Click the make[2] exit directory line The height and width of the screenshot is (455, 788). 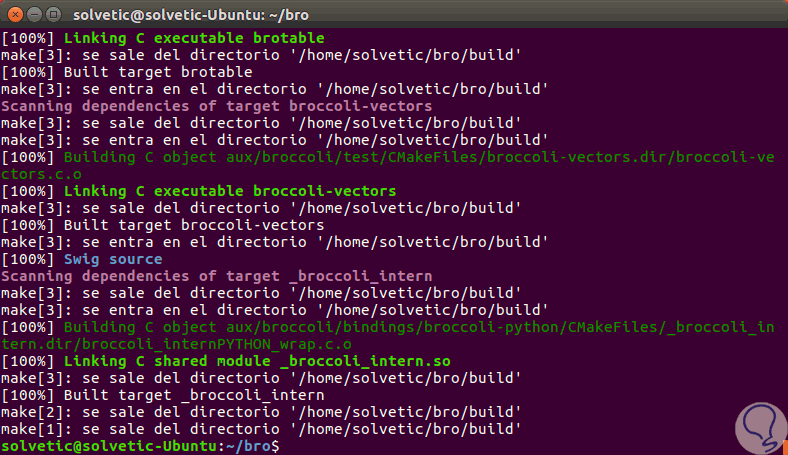coord(262,412)
